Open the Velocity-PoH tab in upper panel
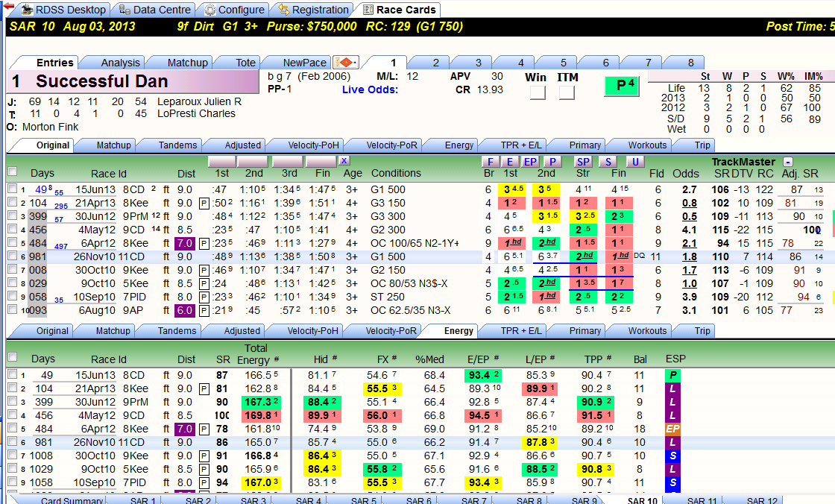 (x=313, y=145)
